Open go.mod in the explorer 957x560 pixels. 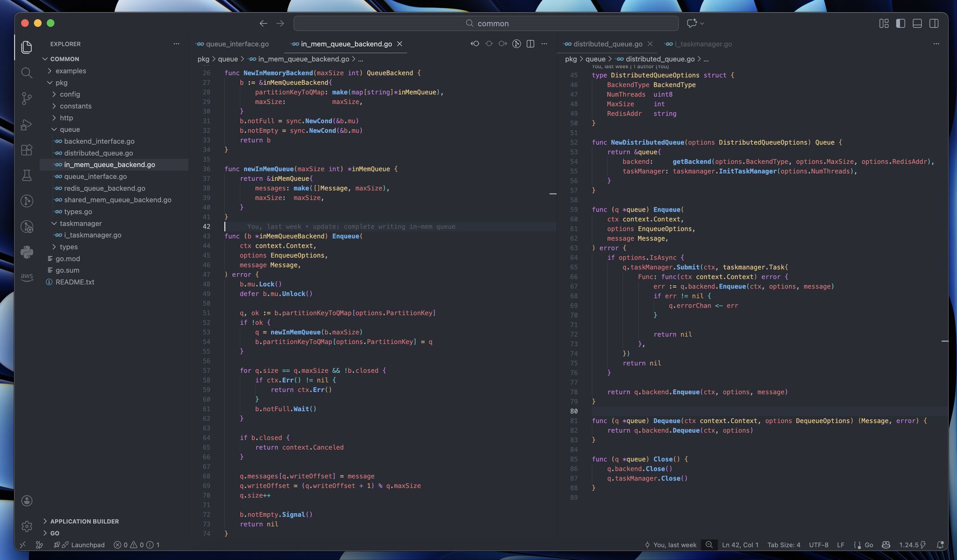point(68,259)
